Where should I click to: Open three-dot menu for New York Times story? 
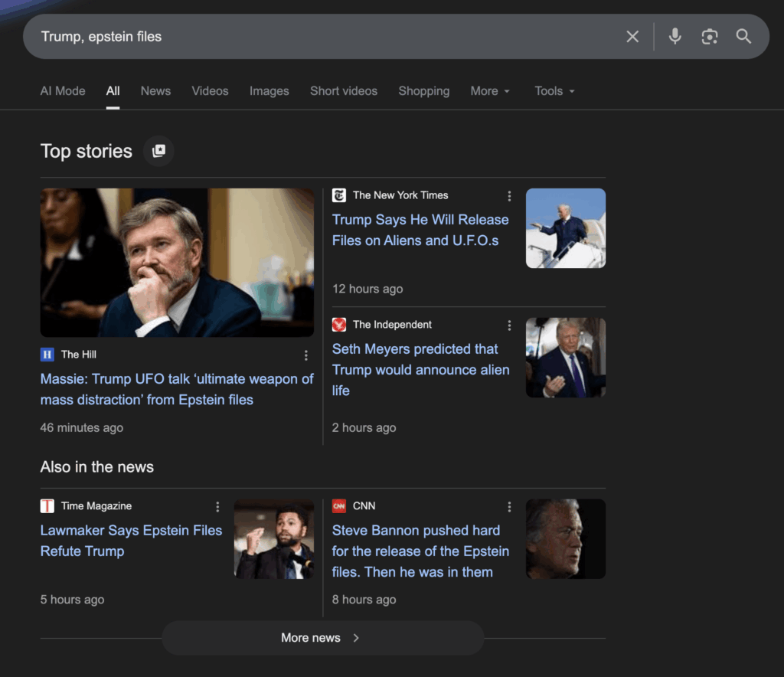coord(509,196)
